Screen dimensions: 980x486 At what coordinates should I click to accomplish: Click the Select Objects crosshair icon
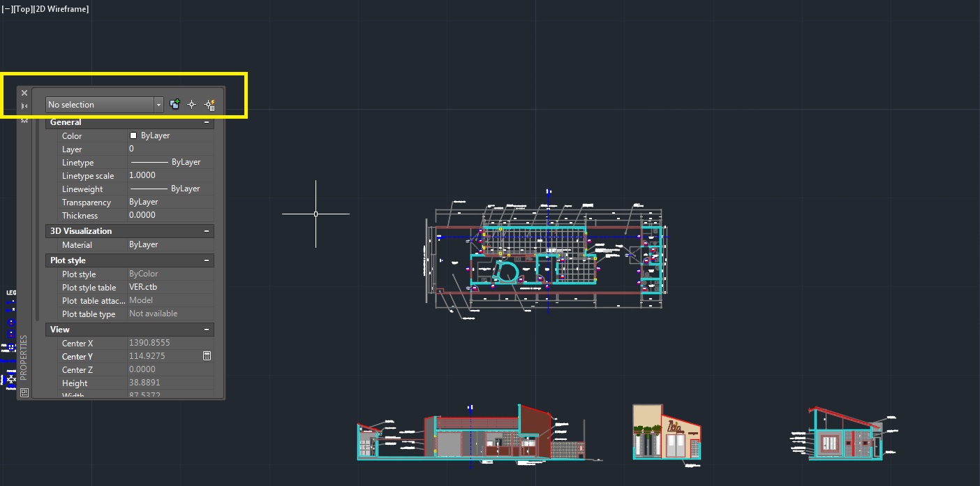(192, 105)
